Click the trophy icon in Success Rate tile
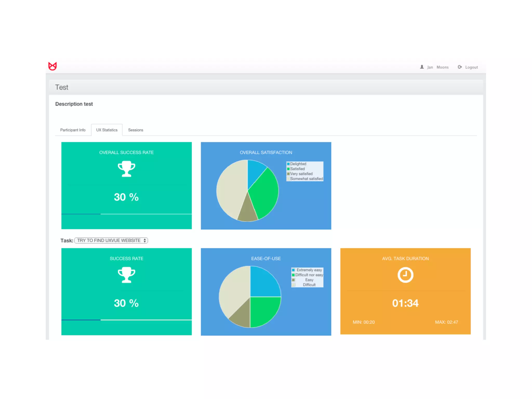This screenshot has width=532, height=399. coord(127,275)
